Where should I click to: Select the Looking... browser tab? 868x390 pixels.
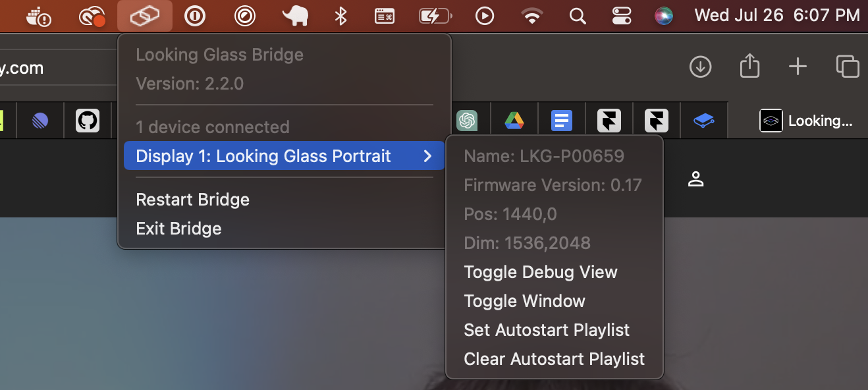[806, 121]
